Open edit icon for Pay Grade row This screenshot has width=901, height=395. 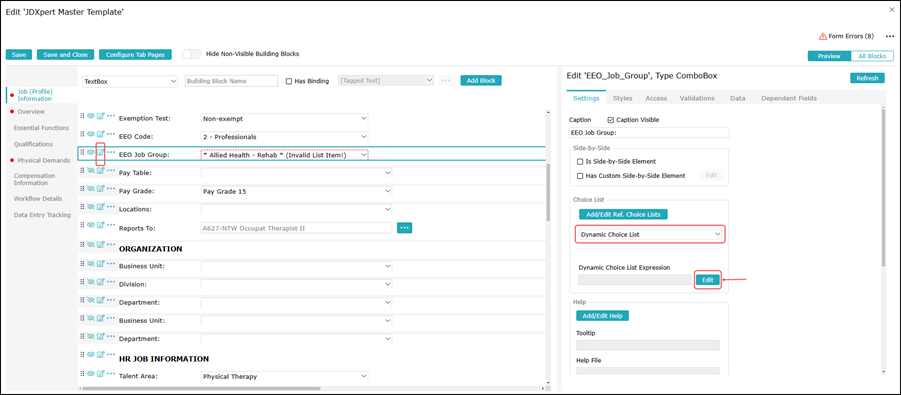click(x=101, y=189)
